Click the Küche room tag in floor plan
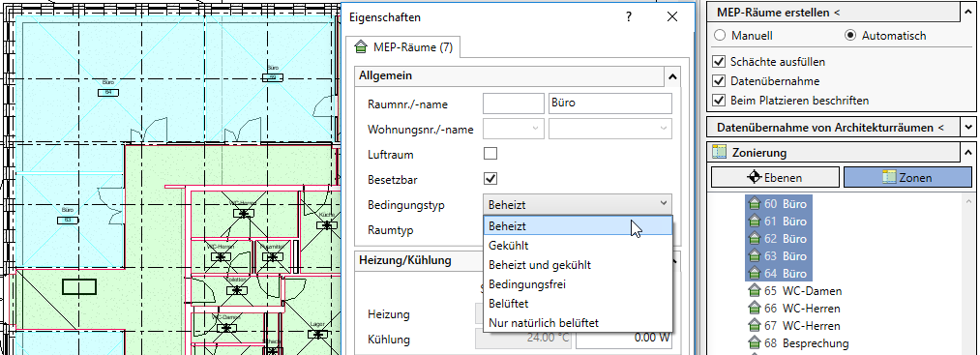Viewport: 980px width, 355px height. 326,224
